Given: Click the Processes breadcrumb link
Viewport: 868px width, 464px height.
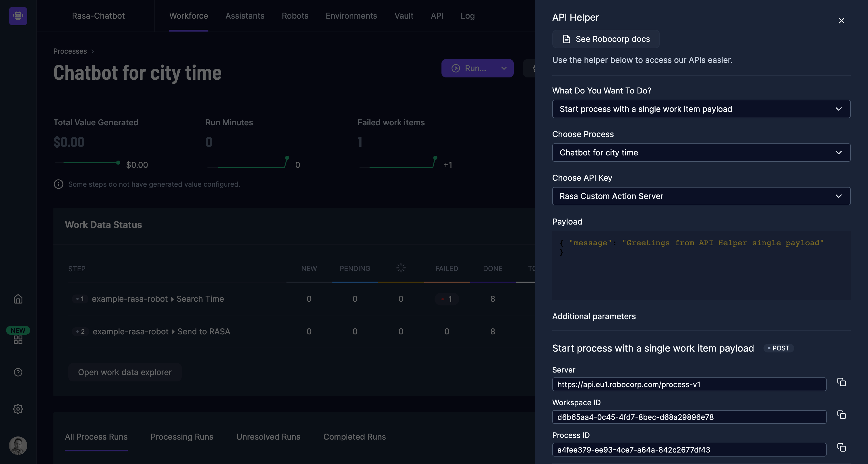Looking at the screenshot, I should coord(70,51).
